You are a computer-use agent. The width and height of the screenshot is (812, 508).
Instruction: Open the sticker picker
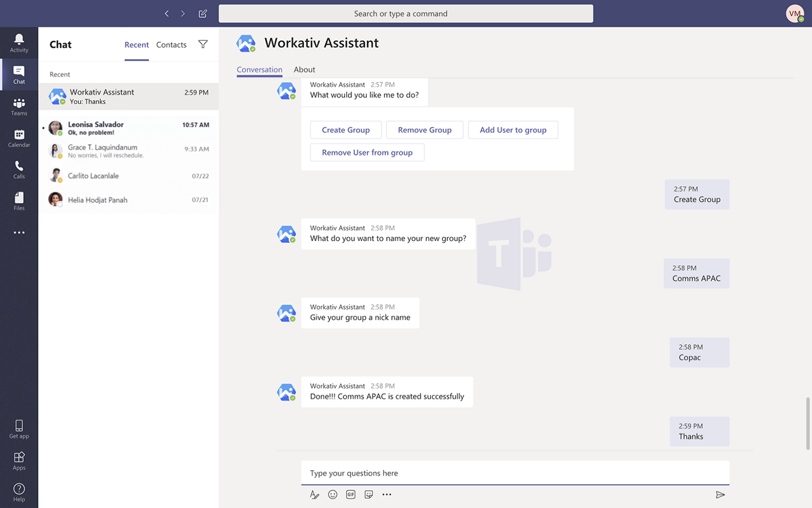point(369,495)
